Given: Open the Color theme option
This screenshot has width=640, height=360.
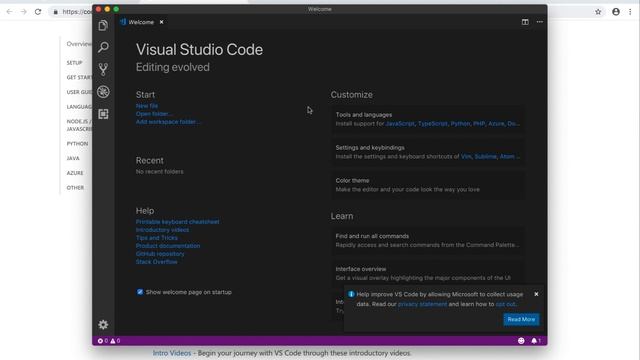Looking at the screenshot, I should coord(427,185).
